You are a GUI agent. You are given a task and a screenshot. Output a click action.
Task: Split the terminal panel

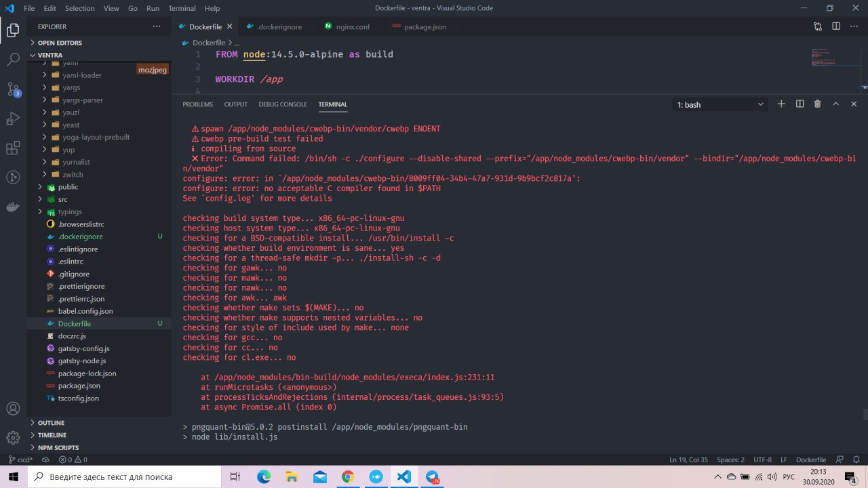[800, 104]
